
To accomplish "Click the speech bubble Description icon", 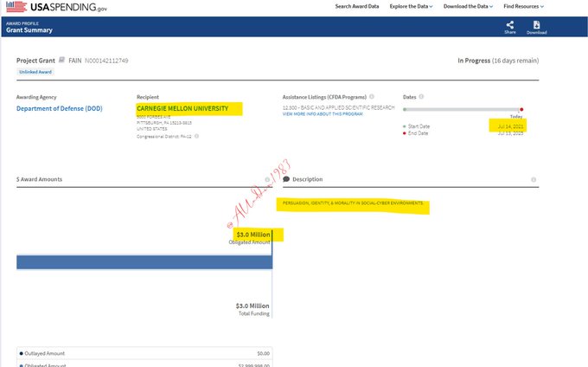I will click(286, 180).
